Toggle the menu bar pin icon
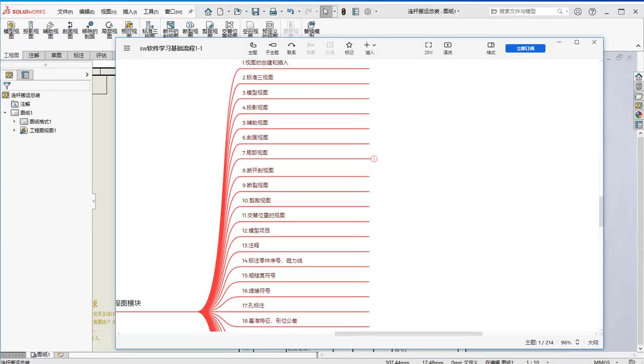Viewport: 644px width, 364px height. click(191, 12)
